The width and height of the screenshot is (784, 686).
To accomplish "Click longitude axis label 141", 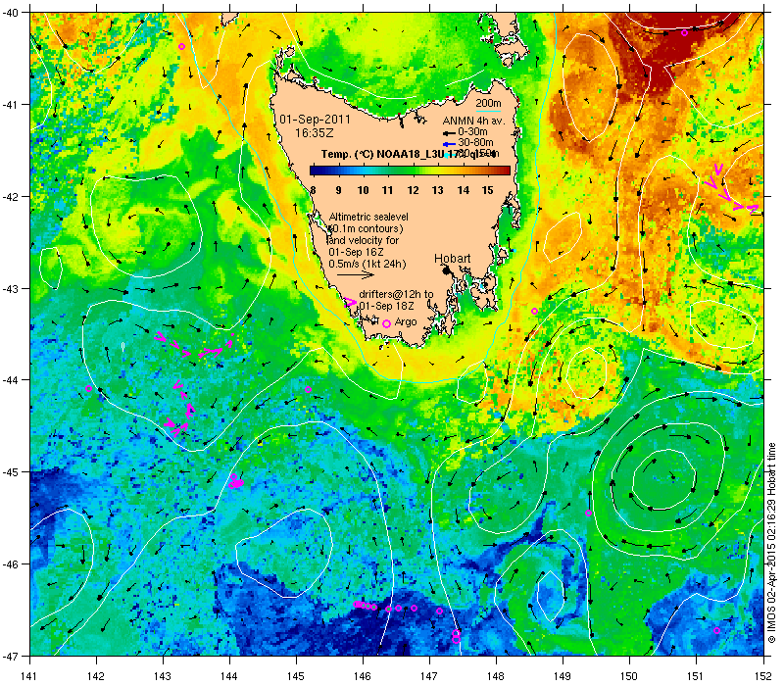I will [x=30, y=675].
